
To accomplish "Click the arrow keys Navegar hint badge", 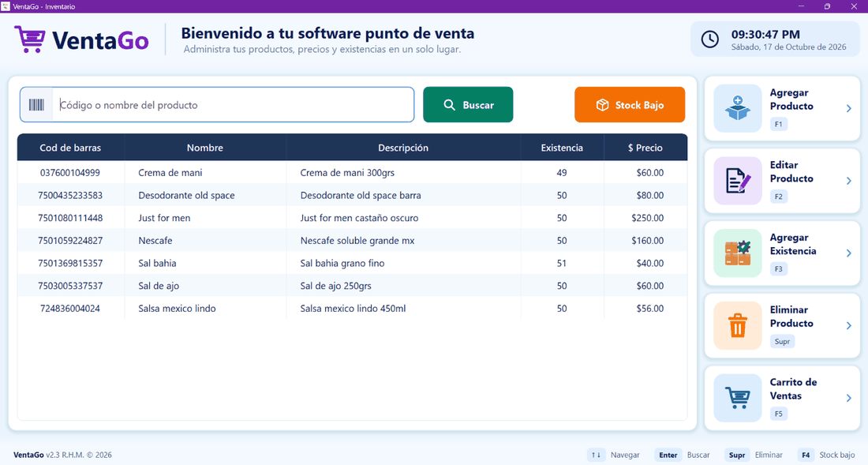I will click(x=596, y=455).
